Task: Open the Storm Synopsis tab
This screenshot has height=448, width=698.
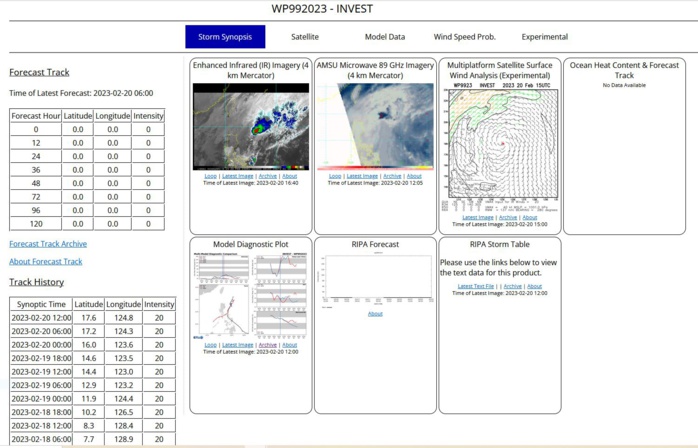Action: 225,37
